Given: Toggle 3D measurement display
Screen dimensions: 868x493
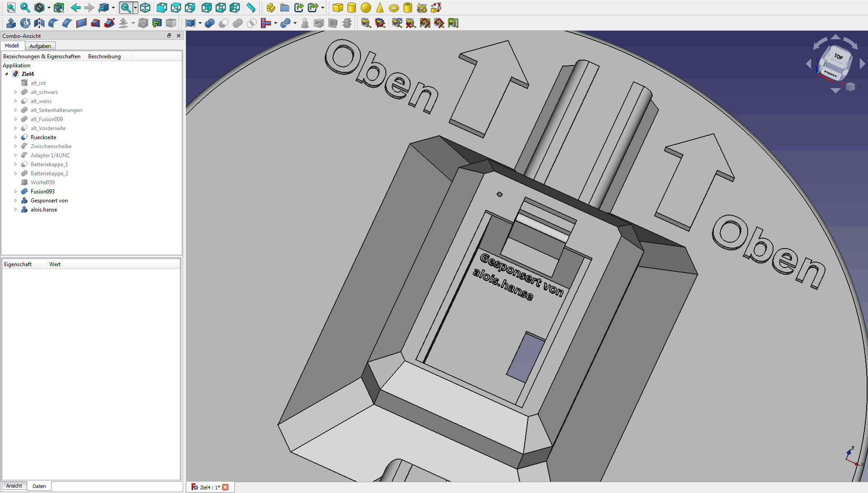Looking at the screenshot, I should (439, 23).
